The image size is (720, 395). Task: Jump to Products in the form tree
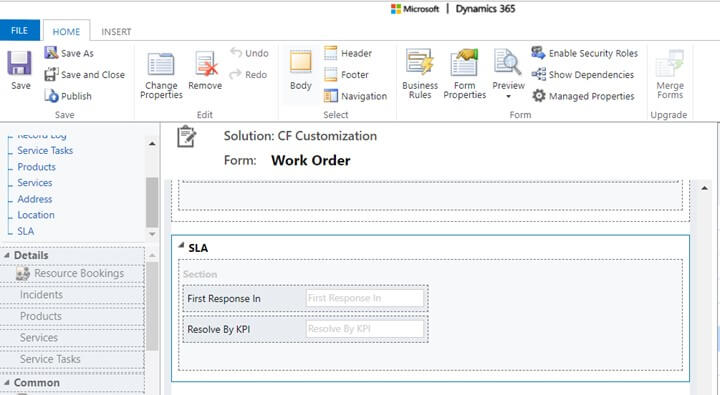click(x=36, y=167)
